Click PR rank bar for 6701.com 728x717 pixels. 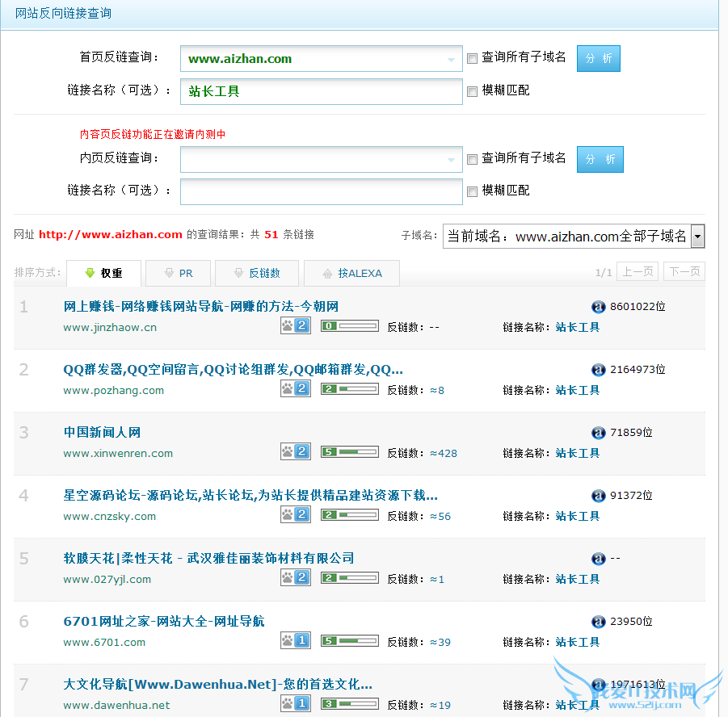click(x=350, y=641)
